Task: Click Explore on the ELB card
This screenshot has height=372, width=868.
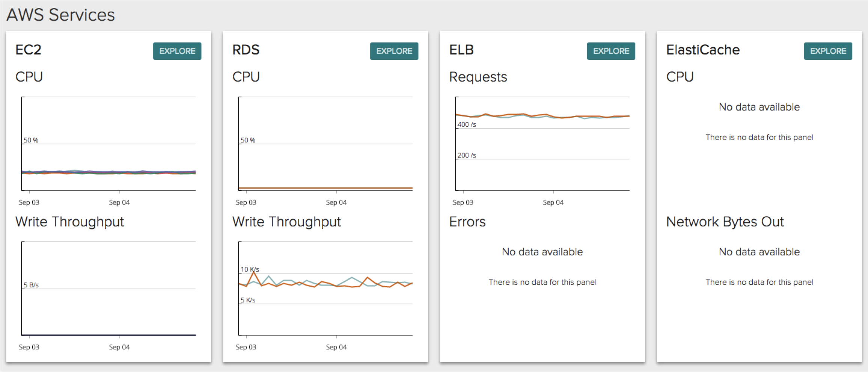Action: pyautogui.click(x=611, y=51)
